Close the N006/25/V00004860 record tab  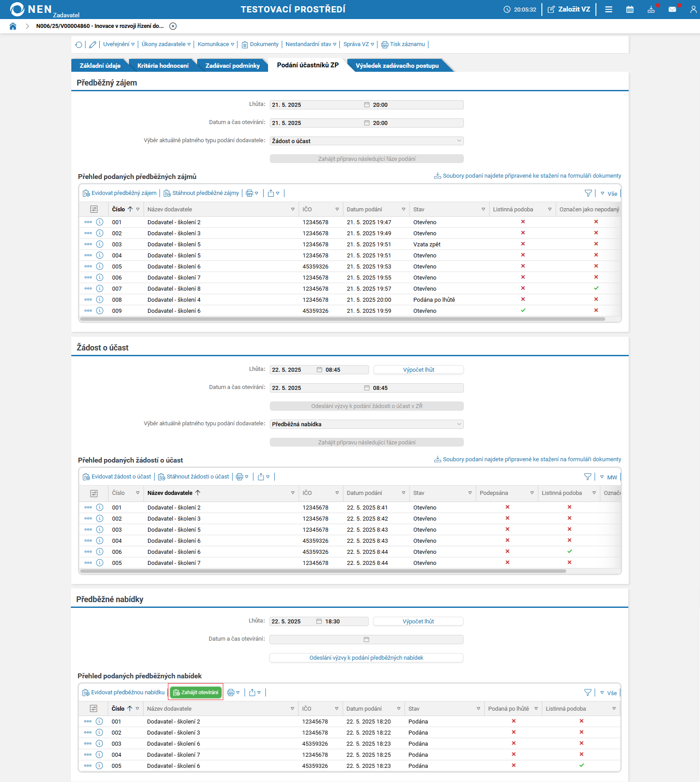(x=173, y=26)
